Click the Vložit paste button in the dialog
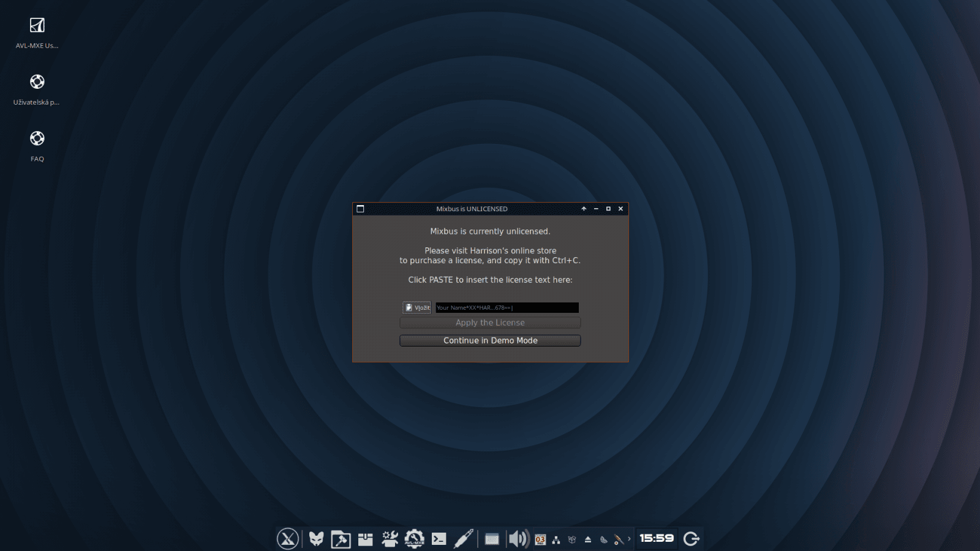This screenshot has width=980, height=551. click(417, 307)
